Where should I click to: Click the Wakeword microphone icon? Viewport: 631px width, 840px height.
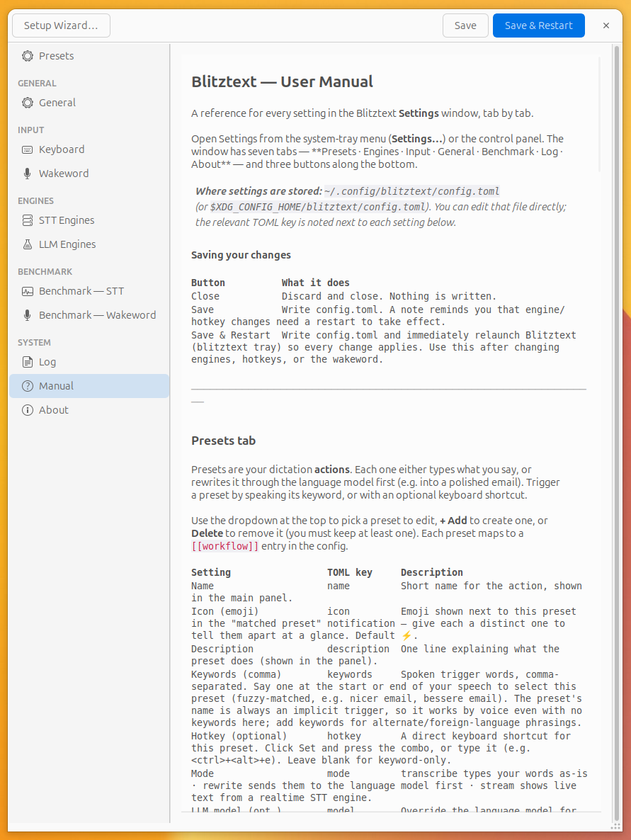[28, 174]
